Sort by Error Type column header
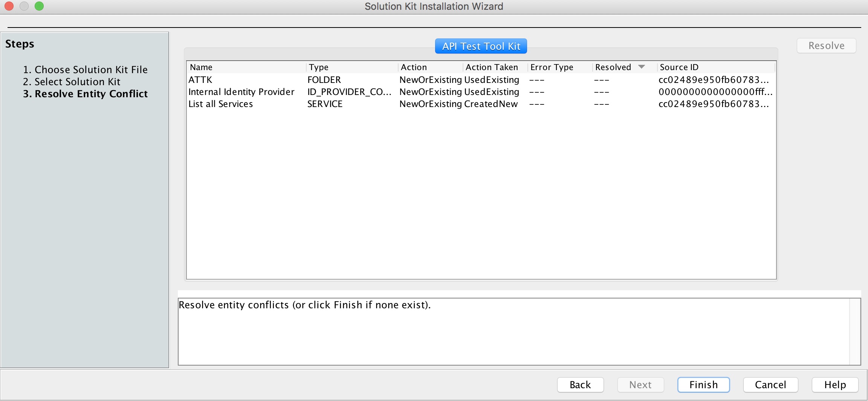The width and height of the screenshot is (868, 401). point(560,67)
